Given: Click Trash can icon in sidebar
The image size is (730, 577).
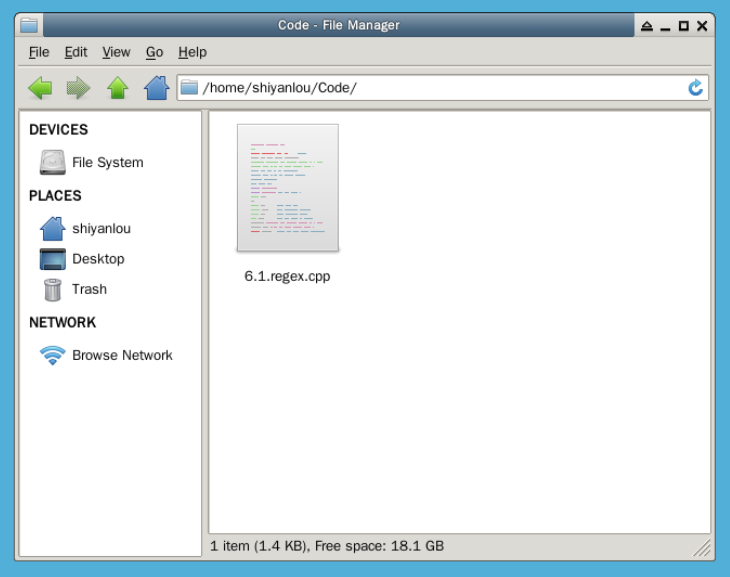Looking at the screenshot, I should pos(52,289).
